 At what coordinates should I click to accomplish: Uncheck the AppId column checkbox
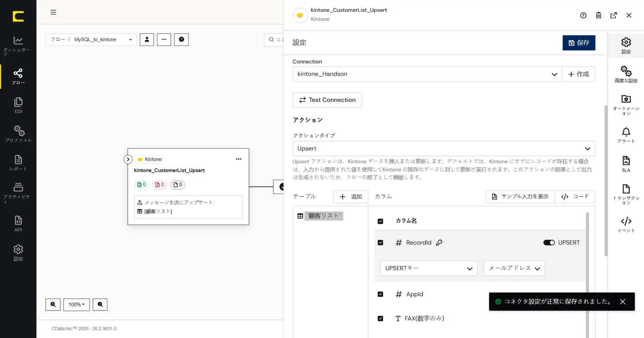pos(380,294)
